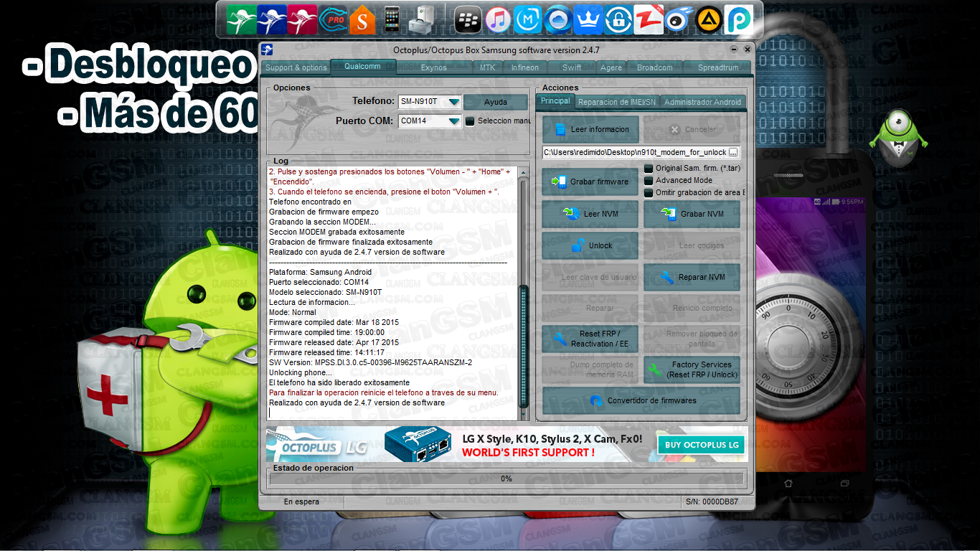This screenshot has width=980, height=551.
Task: Open the iPhone dock icon
Action: [x=392, y=19]
